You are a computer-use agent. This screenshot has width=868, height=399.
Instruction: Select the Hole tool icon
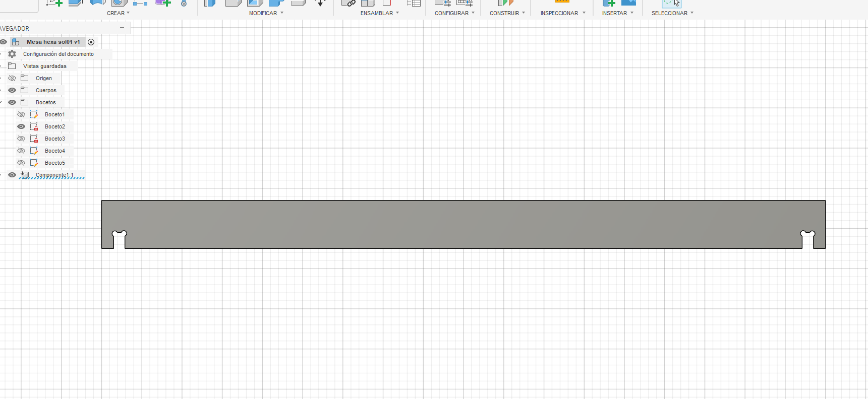pyautogui.click(x=119, y=3)
